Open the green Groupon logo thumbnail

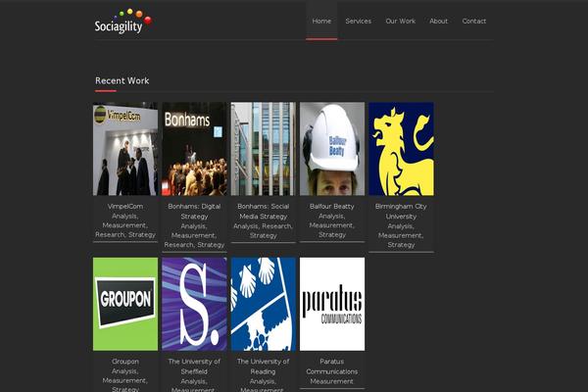click(125, 304)
